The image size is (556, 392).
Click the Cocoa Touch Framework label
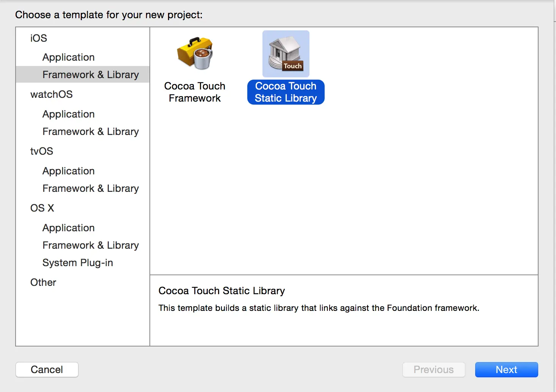195,92
